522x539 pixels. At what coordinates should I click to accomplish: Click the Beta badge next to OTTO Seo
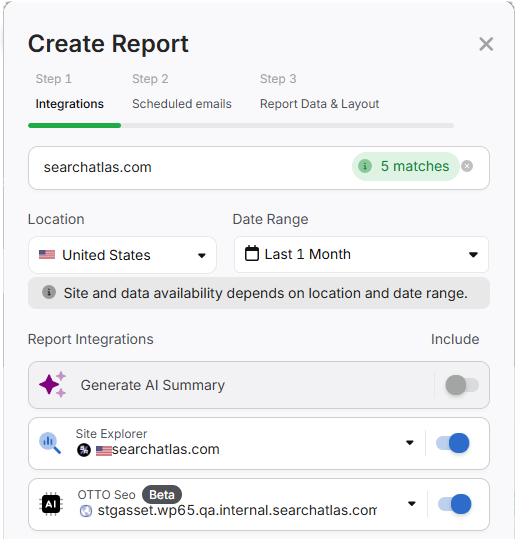(162, 495)
